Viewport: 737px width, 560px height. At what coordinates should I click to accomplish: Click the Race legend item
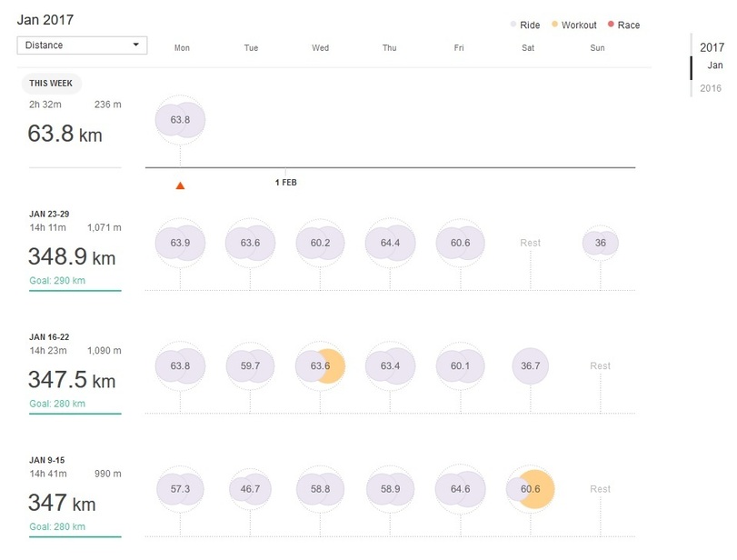pyautogui.click(x=623, y=25)
